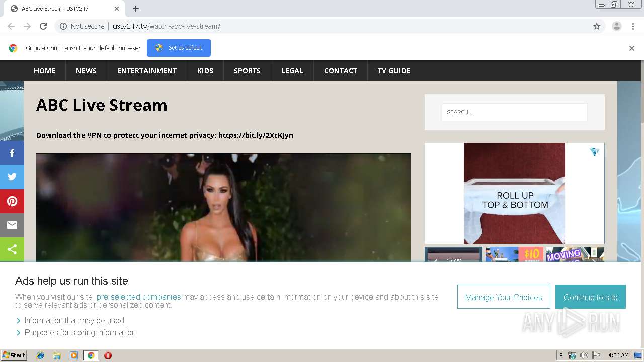Open the Chrome three-dot menu
Screen dimensions: 644x362
633,26
